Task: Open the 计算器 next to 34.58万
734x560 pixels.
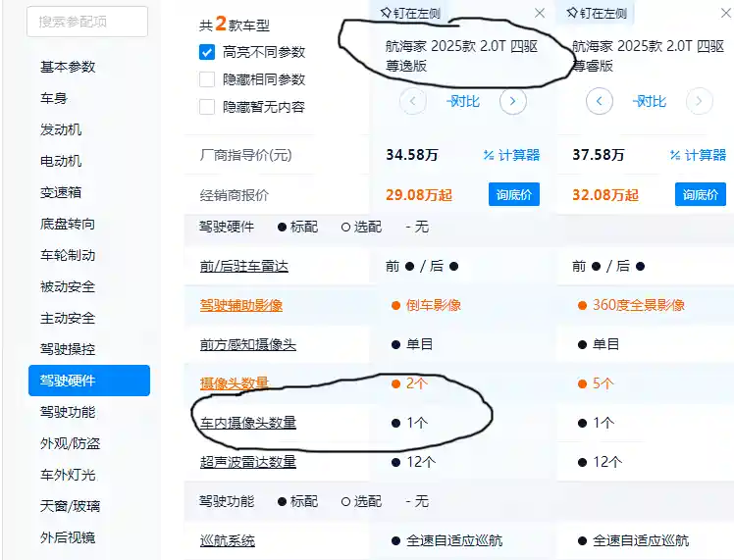Action: (x=511, y=155)
